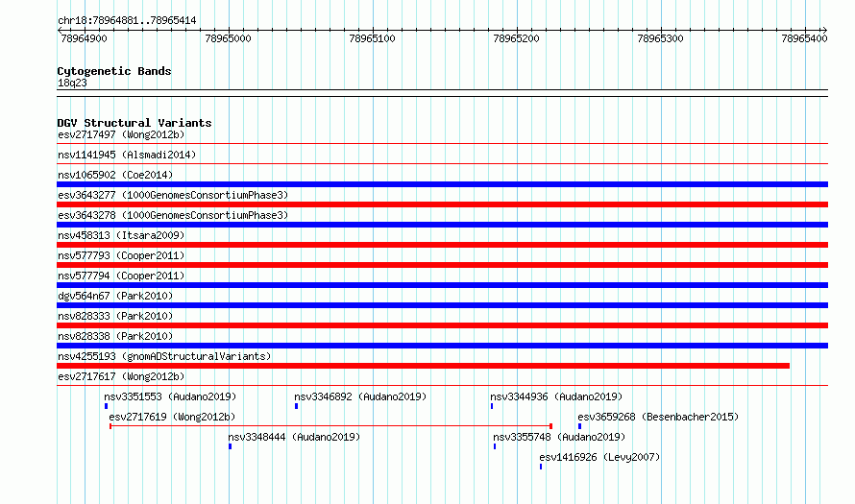
Task: Click the nsv3346892 (Audano2019) label
Action: 360,396
